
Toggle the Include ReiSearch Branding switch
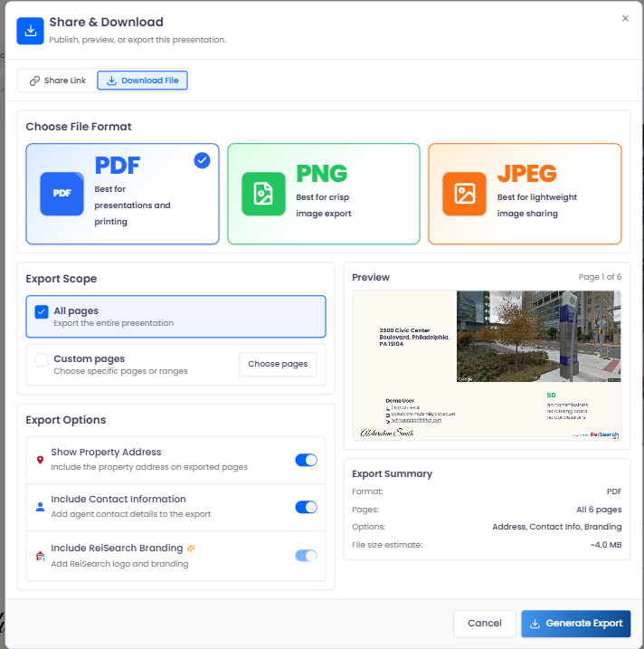pyautogui.click(x=306, y=556)
